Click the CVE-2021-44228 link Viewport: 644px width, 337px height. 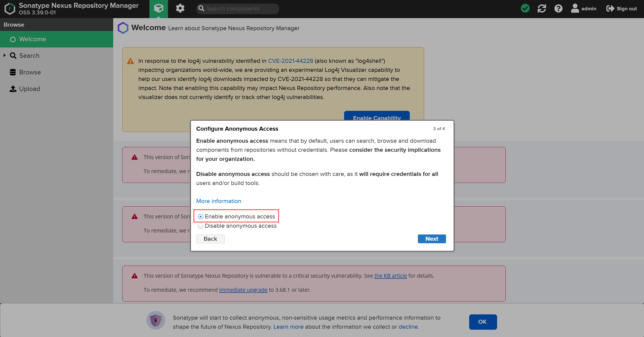click(291, 61)
